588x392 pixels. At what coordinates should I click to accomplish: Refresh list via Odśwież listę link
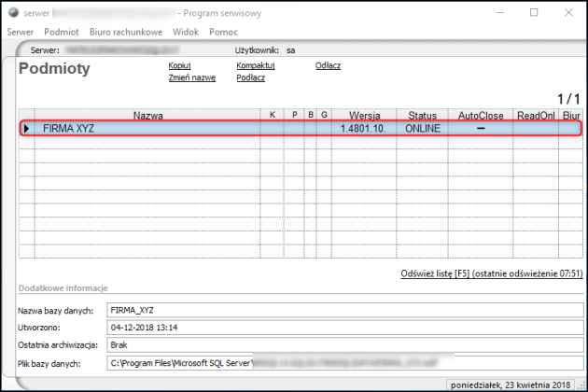tap(492, 273)
